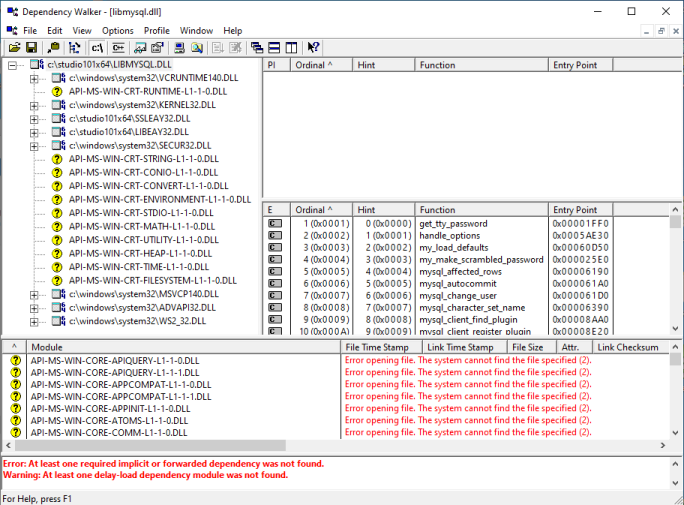The image size is (684, 505).
Task: Expand the VCRUNTIME140.DLL tree node
Action: 34,79
